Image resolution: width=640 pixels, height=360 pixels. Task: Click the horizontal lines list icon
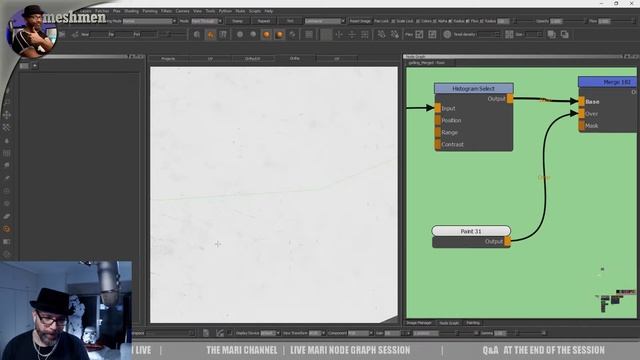[309, 35]
